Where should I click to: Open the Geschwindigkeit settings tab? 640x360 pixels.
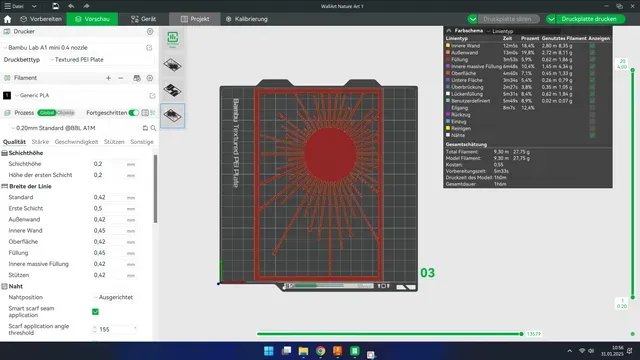point(76,142)
